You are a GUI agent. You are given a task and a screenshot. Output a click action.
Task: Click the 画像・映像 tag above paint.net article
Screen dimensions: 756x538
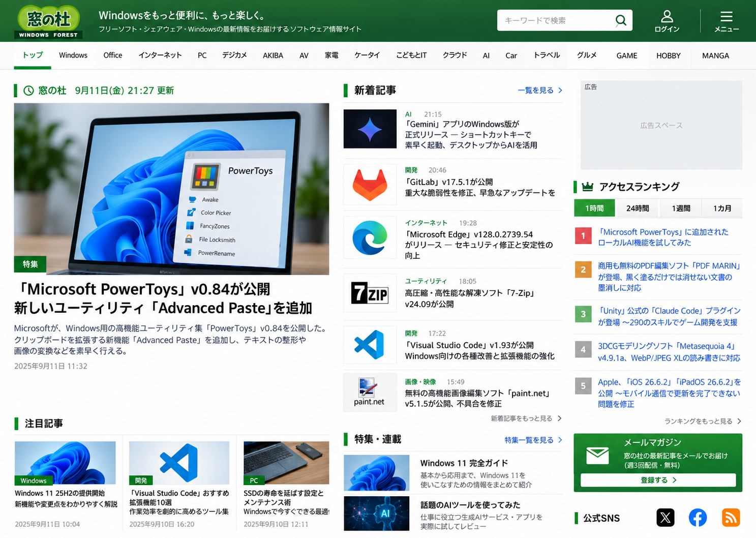(x=420, y=382)
